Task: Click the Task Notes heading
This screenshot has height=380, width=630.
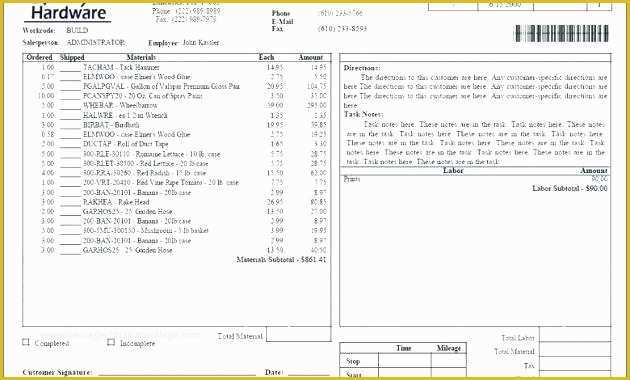Action: tap(364, 114)
